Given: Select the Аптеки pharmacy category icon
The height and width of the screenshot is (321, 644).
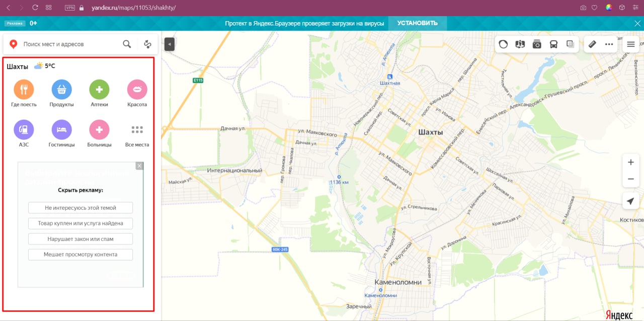Looking at the screenshot, I should click(99, 90).
